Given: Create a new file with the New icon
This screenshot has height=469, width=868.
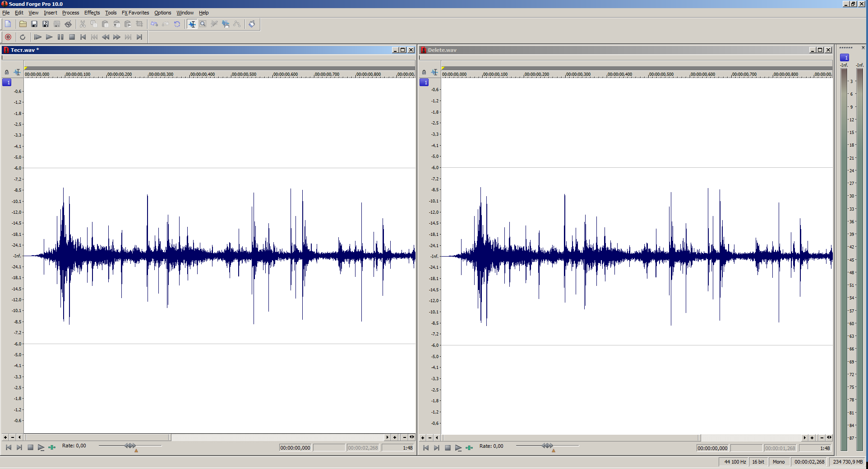Looking at the screenshot, I should tap(8, 24).
